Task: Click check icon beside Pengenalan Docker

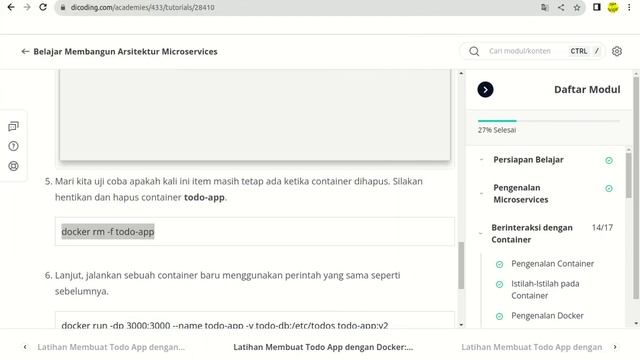Action: 499,316
